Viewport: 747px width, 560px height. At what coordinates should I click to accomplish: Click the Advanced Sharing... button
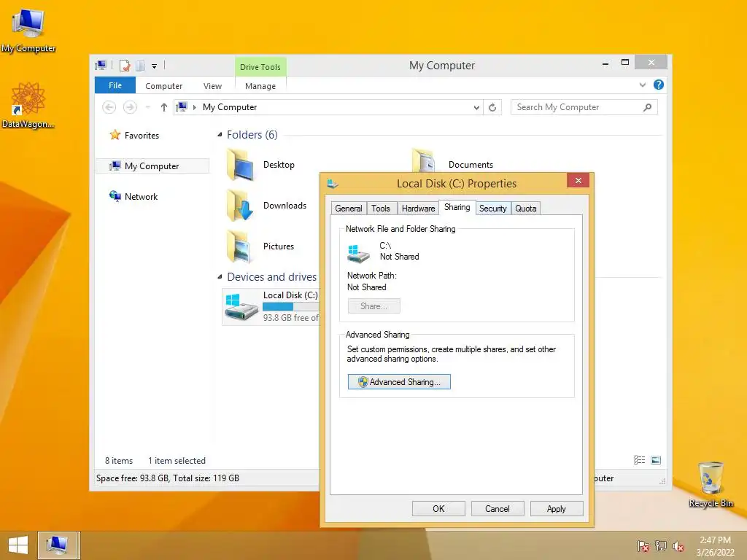[x=399, y=382]
